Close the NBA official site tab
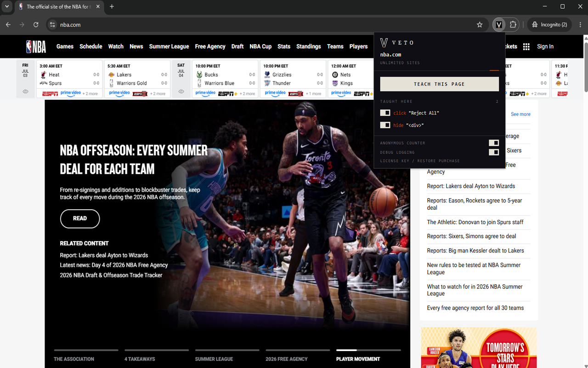588x368 pixels. 97,6
